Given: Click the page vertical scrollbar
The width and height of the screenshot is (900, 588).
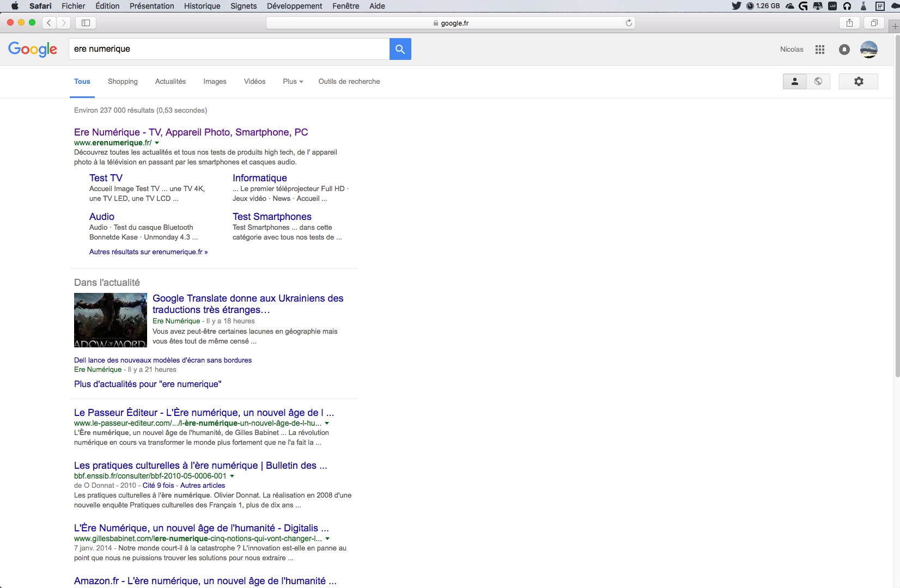Looking at the screenshot, I should (897, 206).
